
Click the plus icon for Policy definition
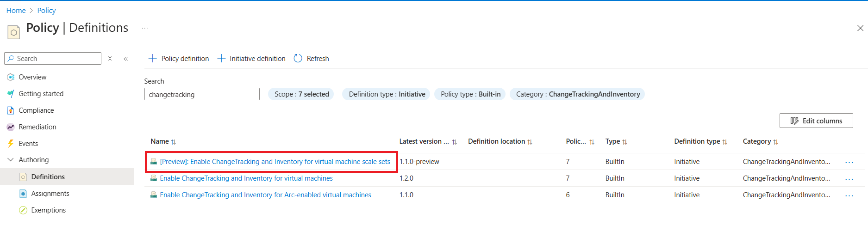[152, 58]
